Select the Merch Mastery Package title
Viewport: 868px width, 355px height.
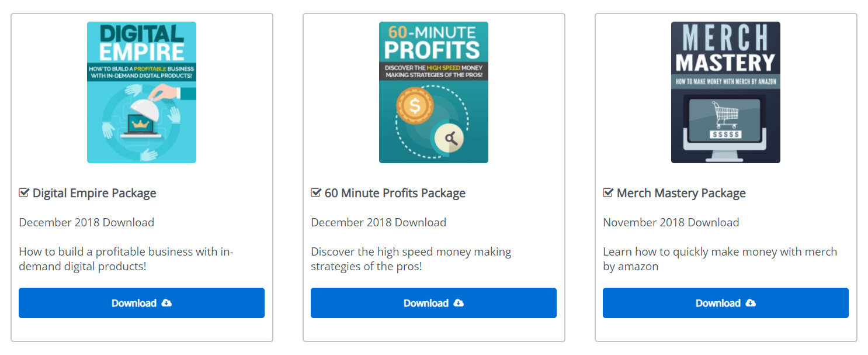click(681, 193)
